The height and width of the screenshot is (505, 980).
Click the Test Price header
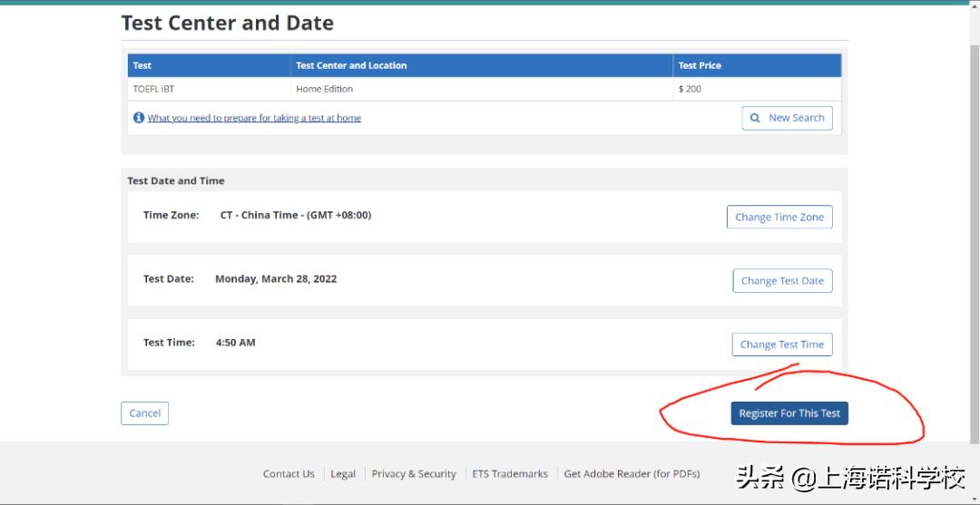click(757, 65)
